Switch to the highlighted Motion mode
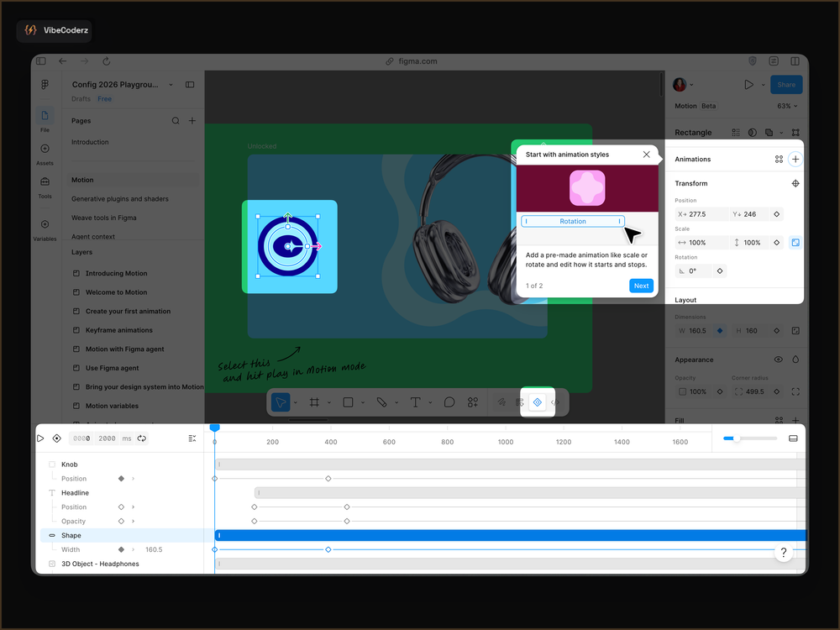The height and width of the screenshot is (630, 840). [538, 402]
